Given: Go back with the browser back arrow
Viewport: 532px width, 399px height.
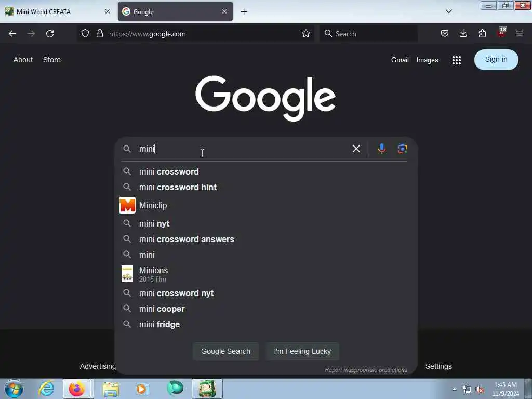Looking at the screenshot, I should click(x=12, y=34).
